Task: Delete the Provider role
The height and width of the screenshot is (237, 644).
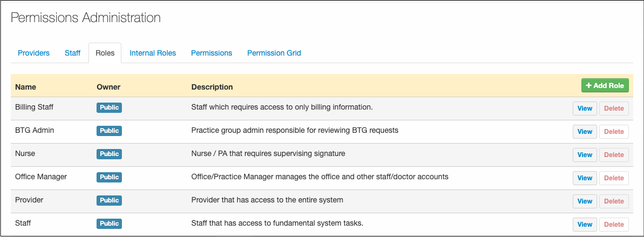Action: tap(614, 201)
